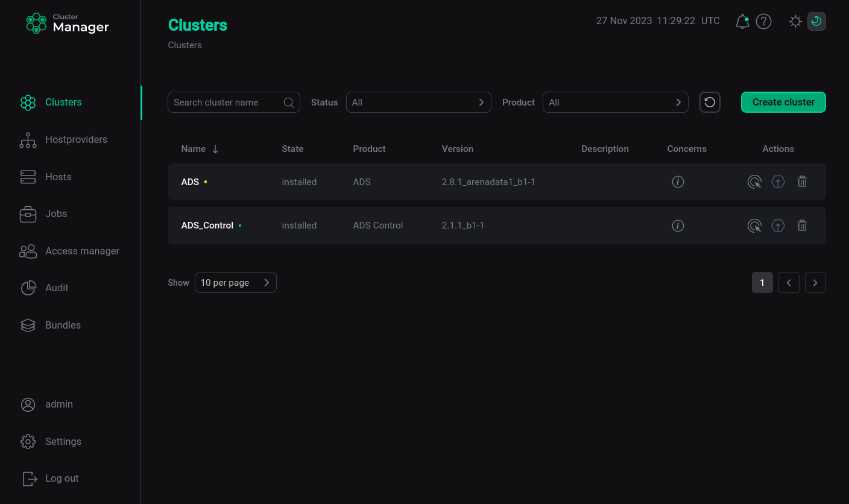Screen dimensions: 849x504
Task: Click the Log out door icon
Action: [x=29, y=479]
